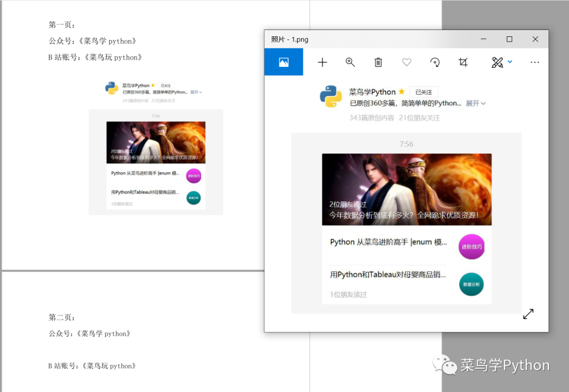569x392 pixels.
Task: Click the Python logo in the Photos image
Action: click(330, 96)
